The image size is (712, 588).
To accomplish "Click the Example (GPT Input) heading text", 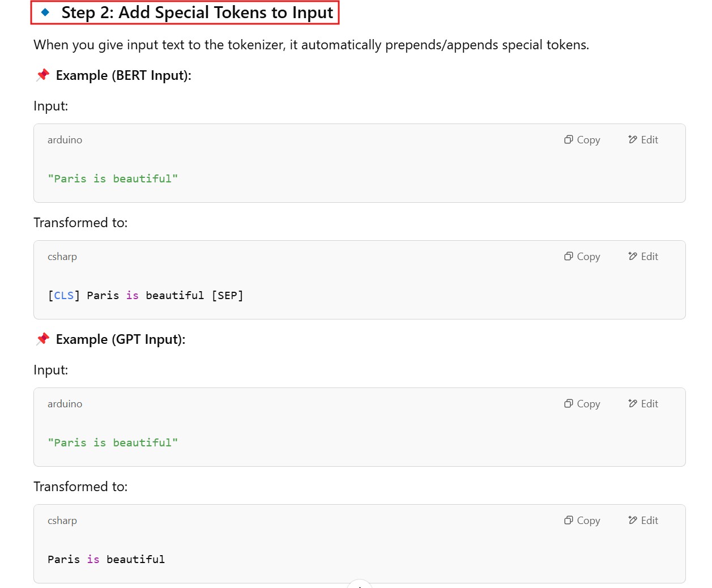I will 120,339.
